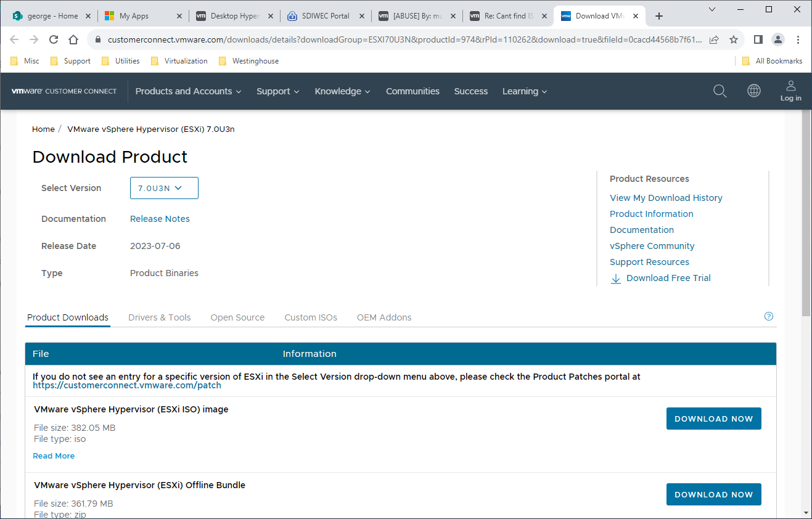The width and height of the screenshot is (812, 519).
Task: Open Release Notes link
Action: [x=160, y=219]
